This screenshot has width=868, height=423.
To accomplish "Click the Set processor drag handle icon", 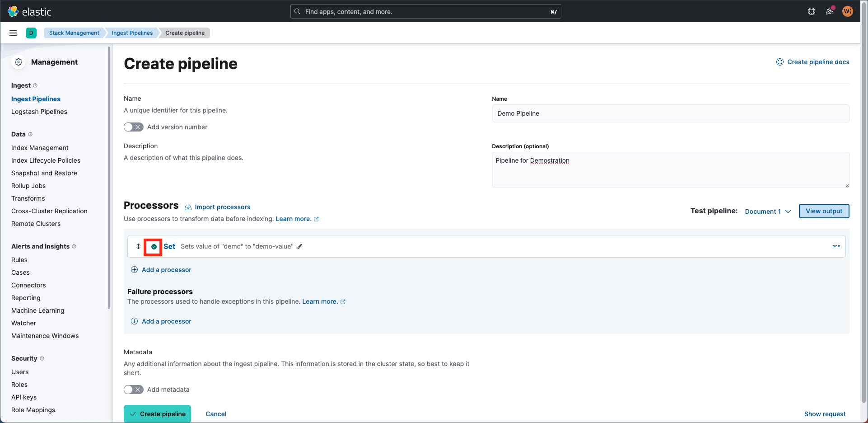I will click(138, 246).
